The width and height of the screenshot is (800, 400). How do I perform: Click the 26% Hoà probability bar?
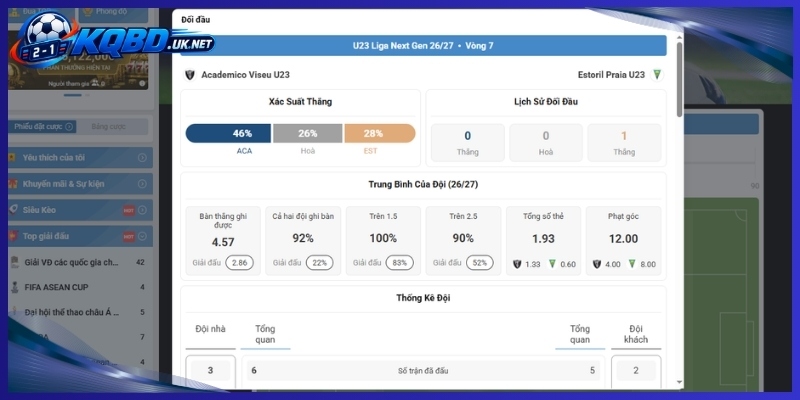coord(308,134)
